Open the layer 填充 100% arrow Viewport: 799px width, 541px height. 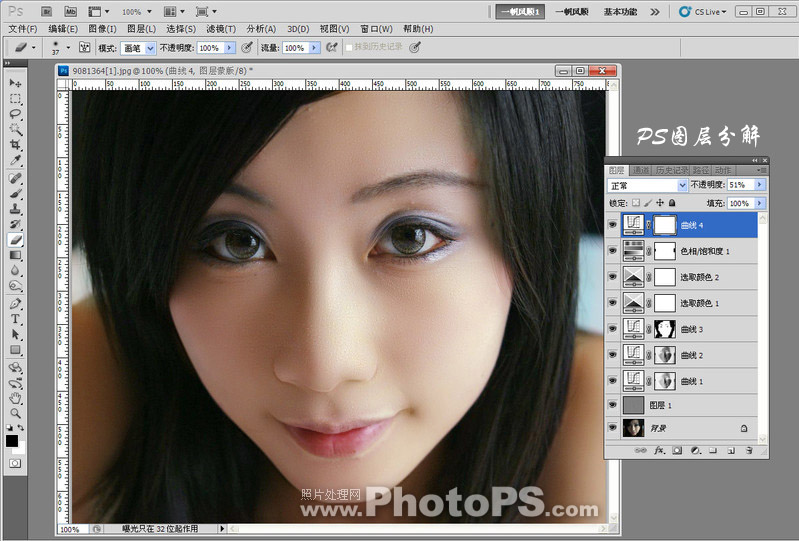(760, 203)
